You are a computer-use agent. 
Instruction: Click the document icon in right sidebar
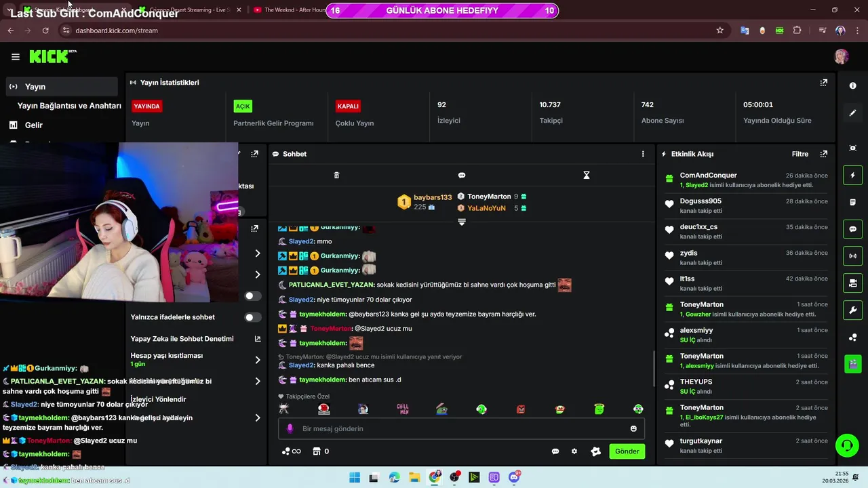852,202
